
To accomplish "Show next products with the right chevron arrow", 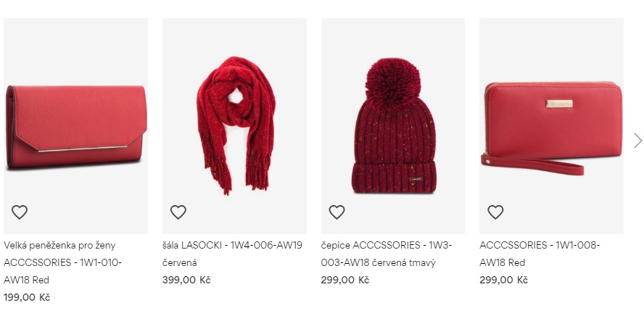I will [x=637, y=141].
